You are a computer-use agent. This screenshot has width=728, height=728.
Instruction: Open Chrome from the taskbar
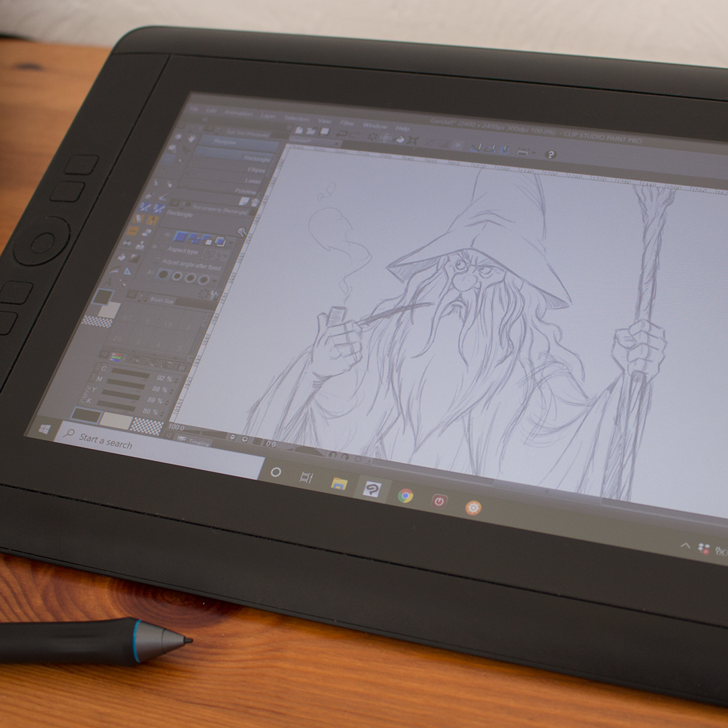click(405, 496)
